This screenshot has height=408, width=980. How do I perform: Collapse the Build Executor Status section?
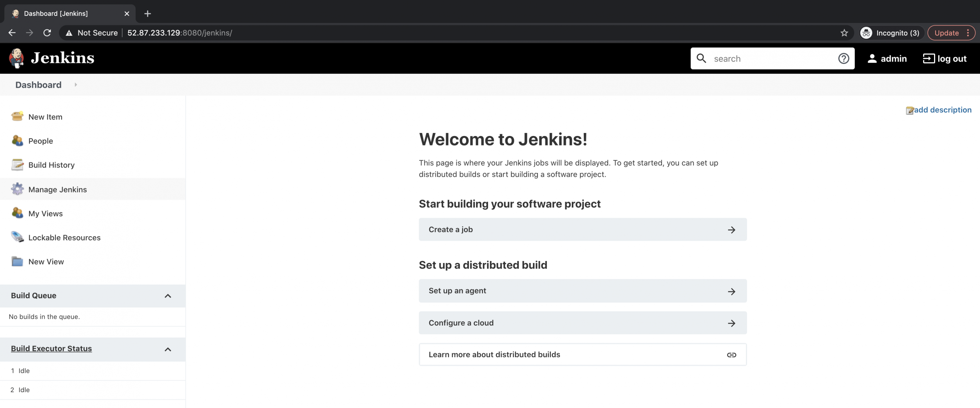point(168,349)
